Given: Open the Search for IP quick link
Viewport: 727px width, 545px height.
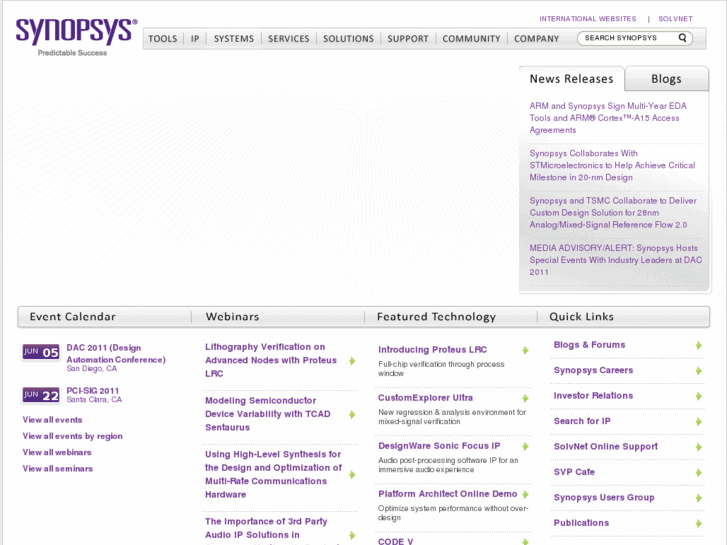Looking at the screenshot, I should pyautogui.click(x=582, y=422).
